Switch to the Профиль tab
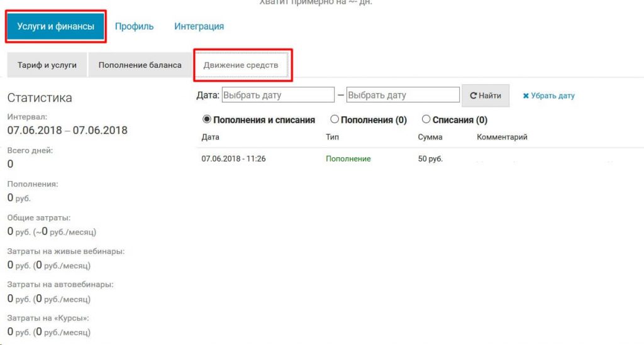The image size is (644, 345). pyautogui.click(x=134, y=26)
